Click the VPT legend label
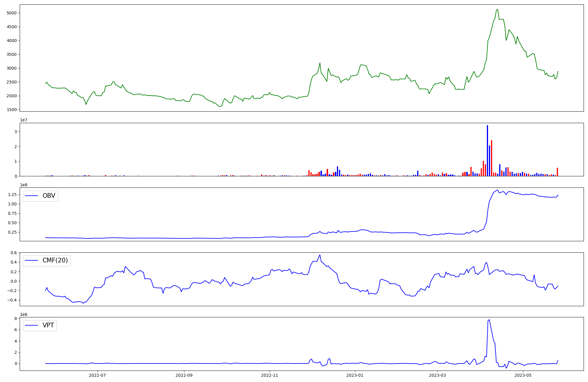 point(48,325)
